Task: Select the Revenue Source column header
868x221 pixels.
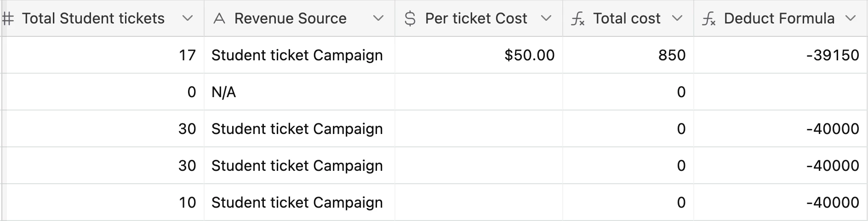Action: point(290,18)
